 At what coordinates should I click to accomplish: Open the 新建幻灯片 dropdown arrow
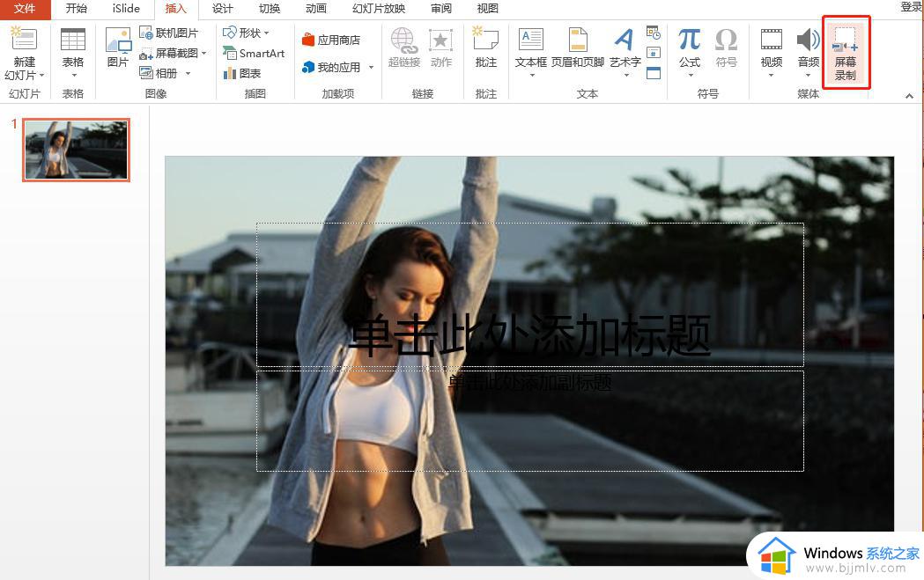(41, 76)
